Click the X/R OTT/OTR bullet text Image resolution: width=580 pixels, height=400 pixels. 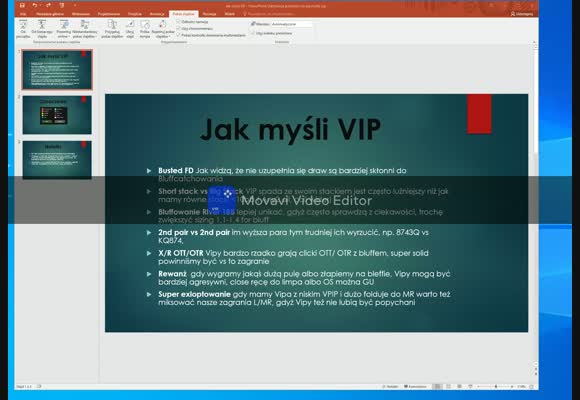(x=293, y=257)
